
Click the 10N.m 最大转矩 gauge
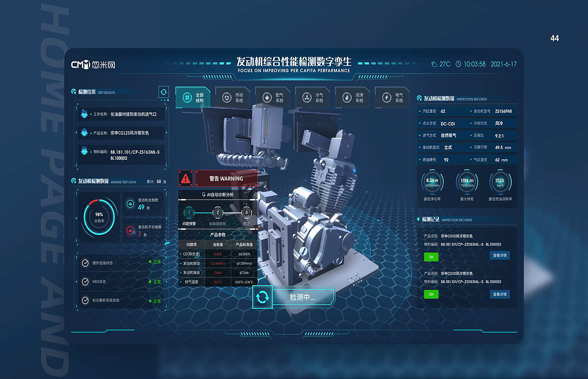pos(467,183)
